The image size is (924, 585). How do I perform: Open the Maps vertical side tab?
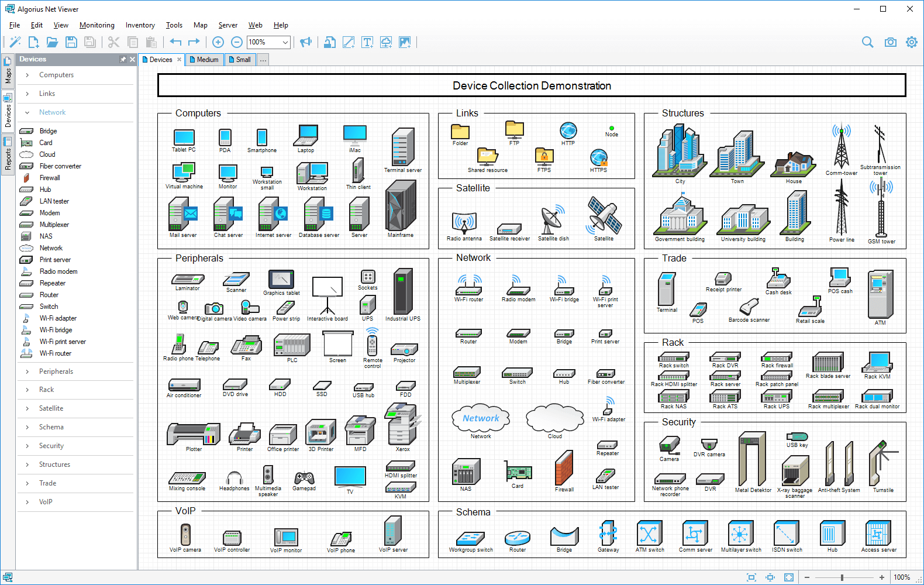point(8,71)
